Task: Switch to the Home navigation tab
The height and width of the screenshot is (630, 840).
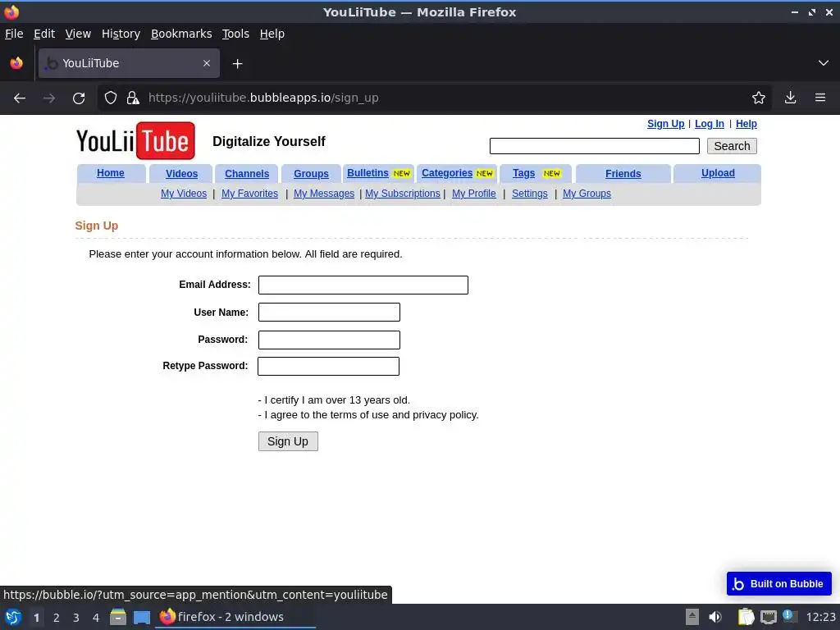Action: click(111, 173)
